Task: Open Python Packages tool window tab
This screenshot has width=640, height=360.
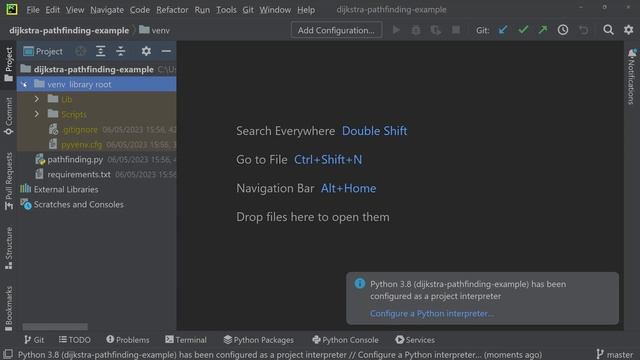Action: point(259,340)
